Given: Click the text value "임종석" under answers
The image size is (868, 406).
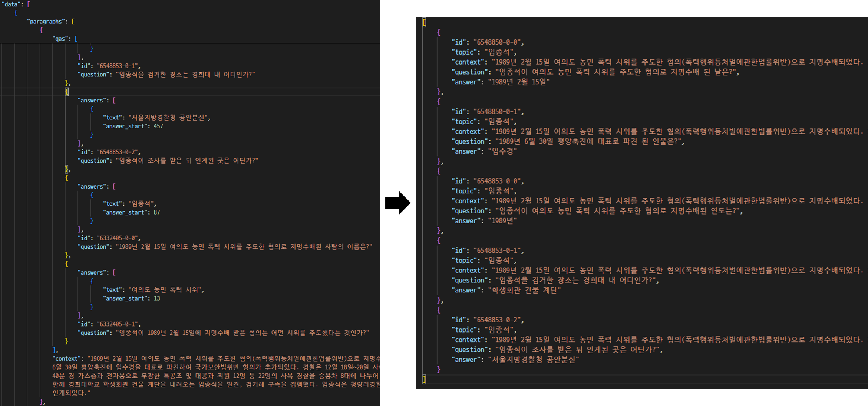Looking at the screenshot, I should point(141,203).
